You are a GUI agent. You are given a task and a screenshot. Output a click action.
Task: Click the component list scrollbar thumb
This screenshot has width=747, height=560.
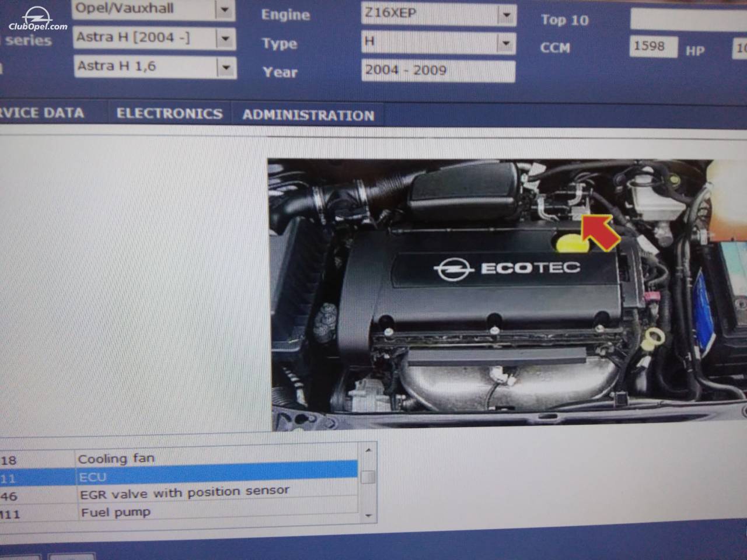point(368,478)
